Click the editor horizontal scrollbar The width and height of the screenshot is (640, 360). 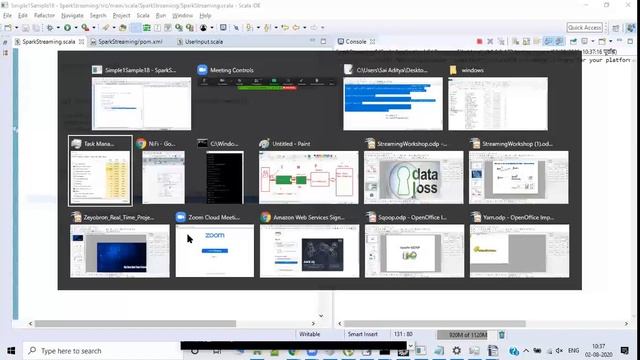135,324
